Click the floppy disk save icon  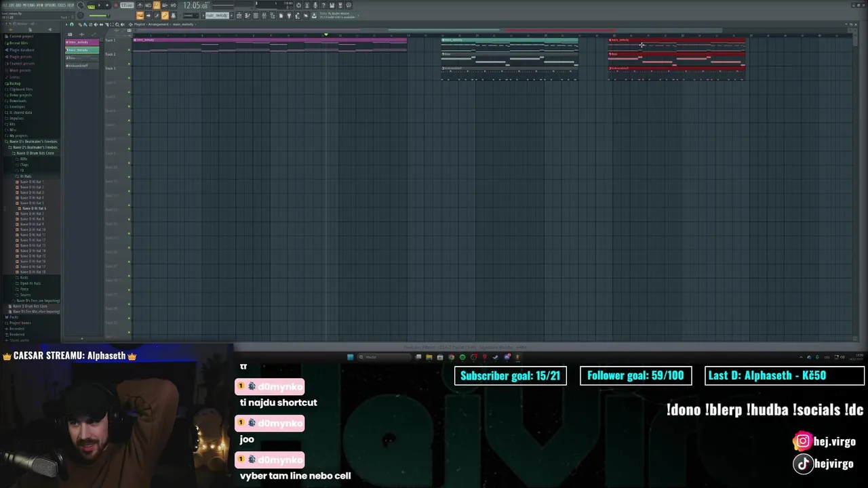(332, 5)
